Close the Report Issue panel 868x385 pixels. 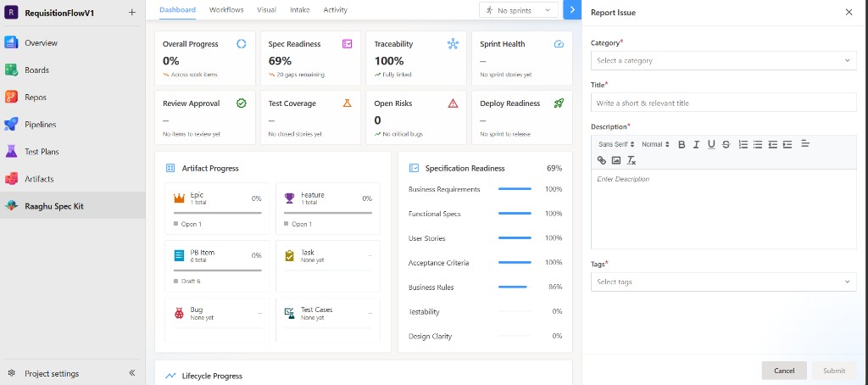tap(849, 12)
